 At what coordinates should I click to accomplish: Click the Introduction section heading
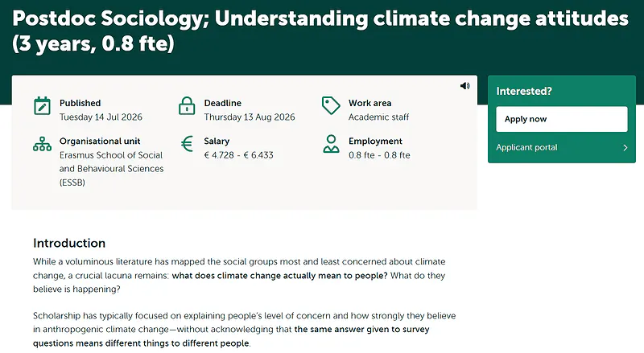click(x=69, y=243)
